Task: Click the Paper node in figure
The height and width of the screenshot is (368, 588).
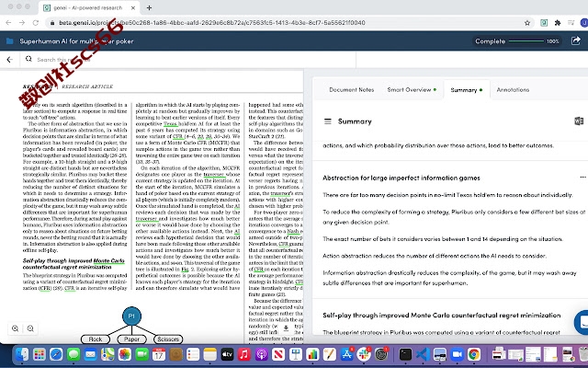Action: [131, 339]
